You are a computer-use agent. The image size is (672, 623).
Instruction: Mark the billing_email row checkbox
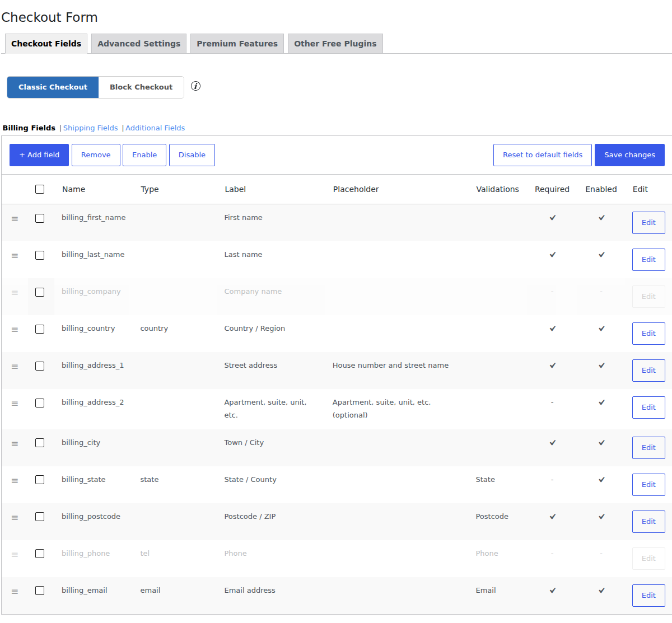(40, 591)
